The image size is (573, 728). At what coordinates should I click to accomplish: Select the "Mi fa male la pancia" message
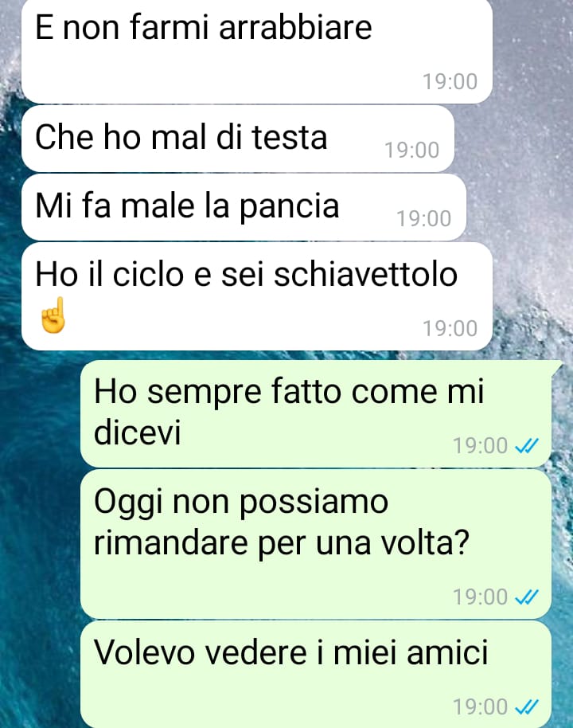pyautogui.click(x=244, y=207)
